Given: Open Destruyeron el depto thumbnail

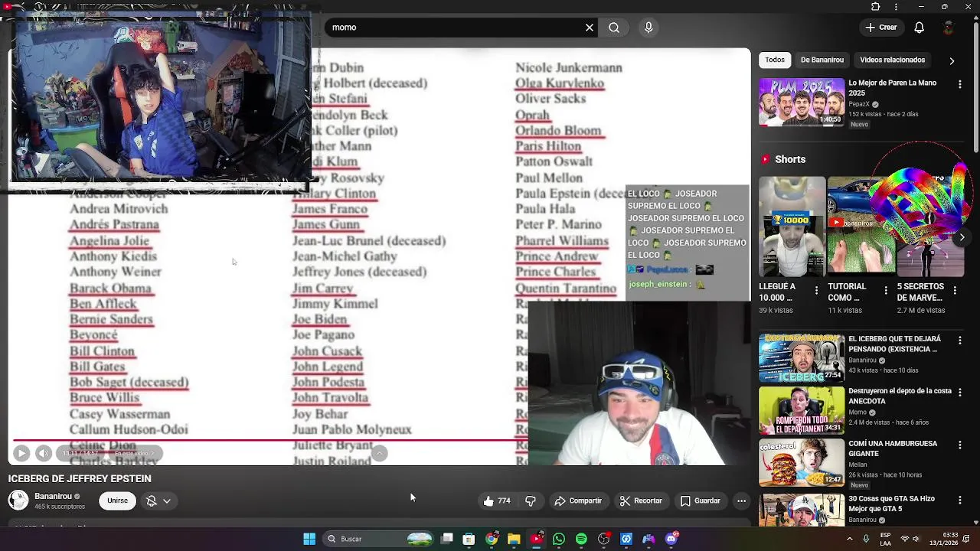Looking at the screenshot, I should 802,411.
